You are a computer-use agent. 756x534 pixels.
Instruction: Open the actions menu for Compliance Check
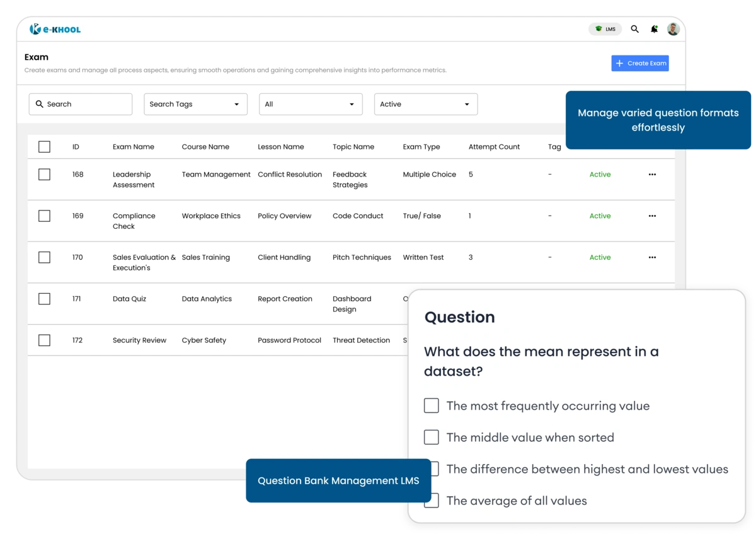652,216
